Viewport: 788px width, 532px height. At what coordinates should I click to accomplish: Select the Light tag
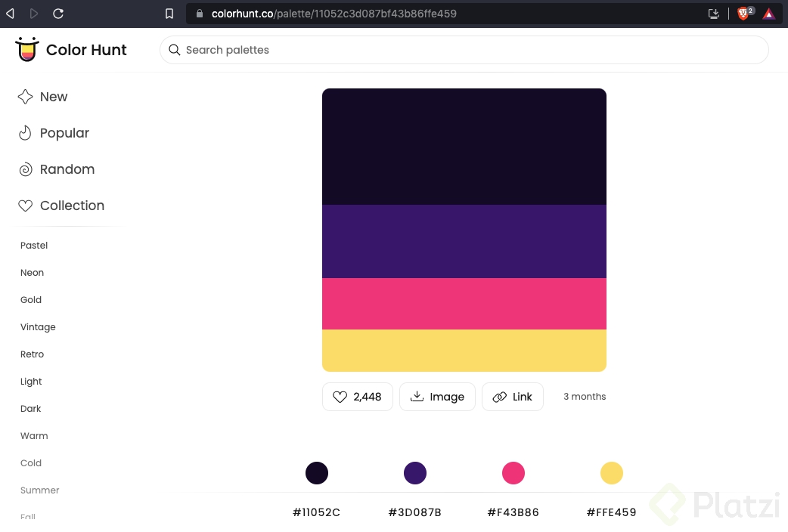tap(31, 382)
